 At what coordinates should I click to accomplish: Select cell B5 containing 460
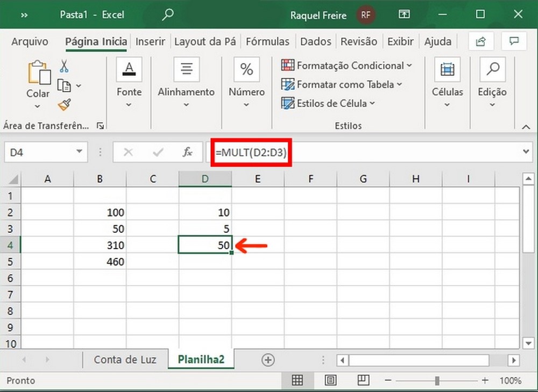[100, 262]
